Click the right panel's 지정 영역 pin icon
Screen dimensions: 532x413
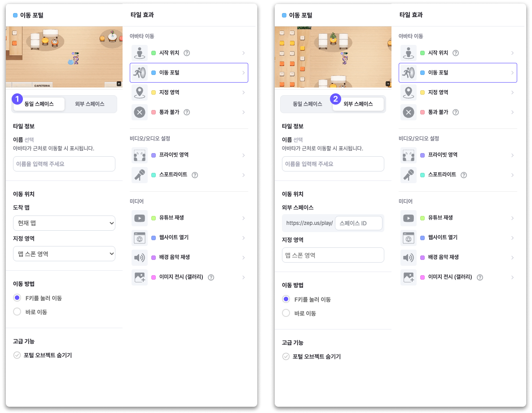click(x=409, y=92)
